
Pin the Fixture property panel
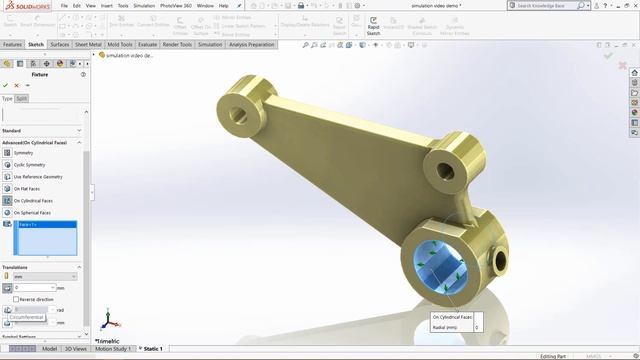click(x=28, y=85)
